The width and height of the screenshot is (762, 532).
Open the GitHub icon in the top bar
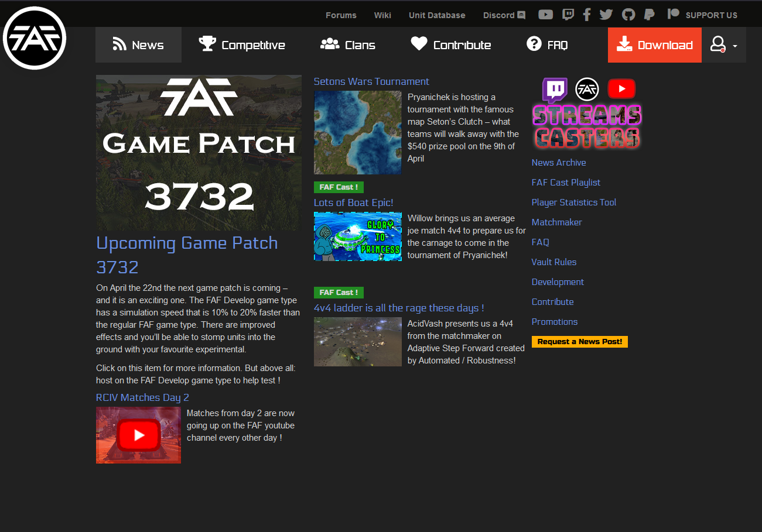click(628, 15)
